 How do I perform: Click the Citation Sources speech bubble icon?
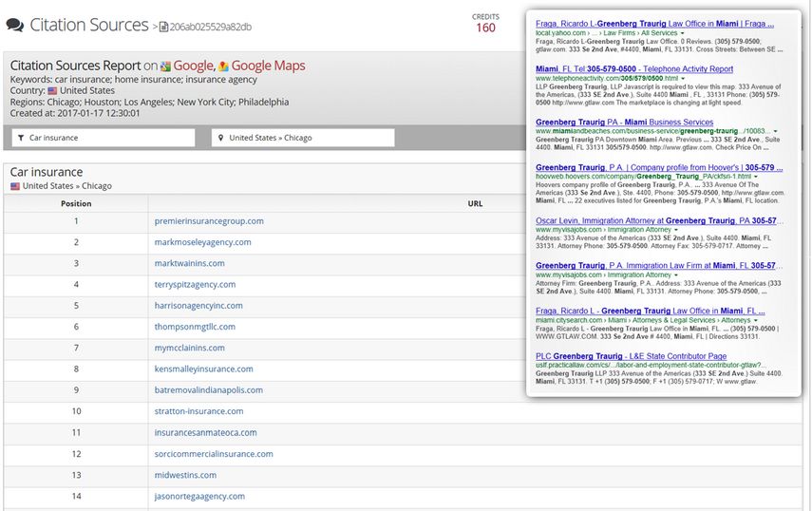click(x=15, y=25)
